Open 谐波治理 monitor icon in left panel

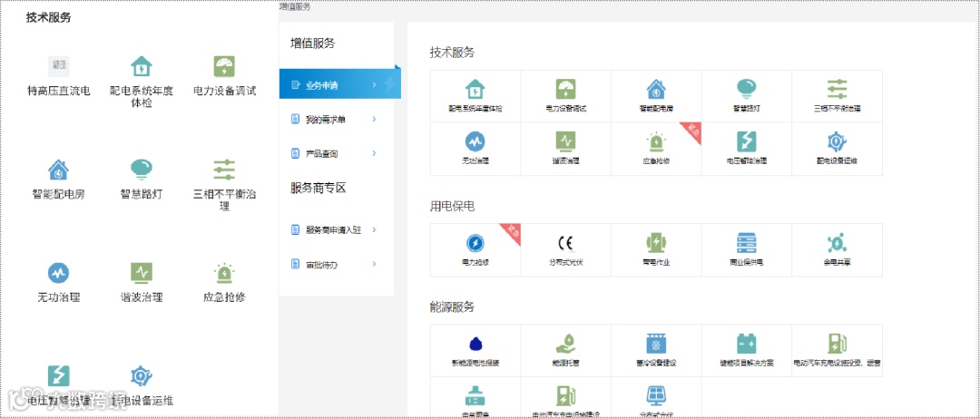[142, 273]
